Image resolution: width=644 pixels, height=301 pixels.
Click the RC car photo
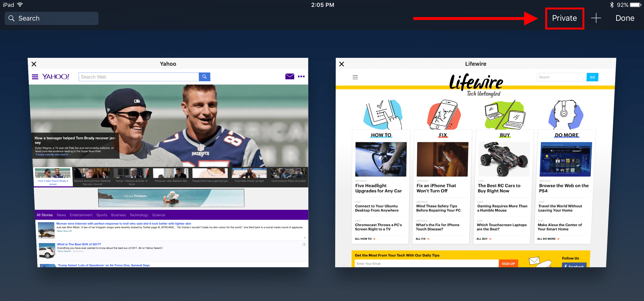click(x=504, y=159)
